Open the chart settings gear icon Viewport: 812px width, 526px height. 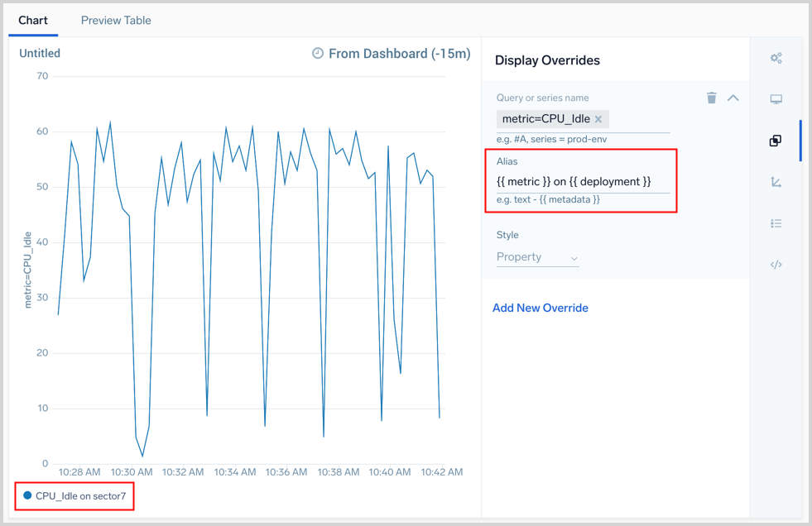click(776, 58)
